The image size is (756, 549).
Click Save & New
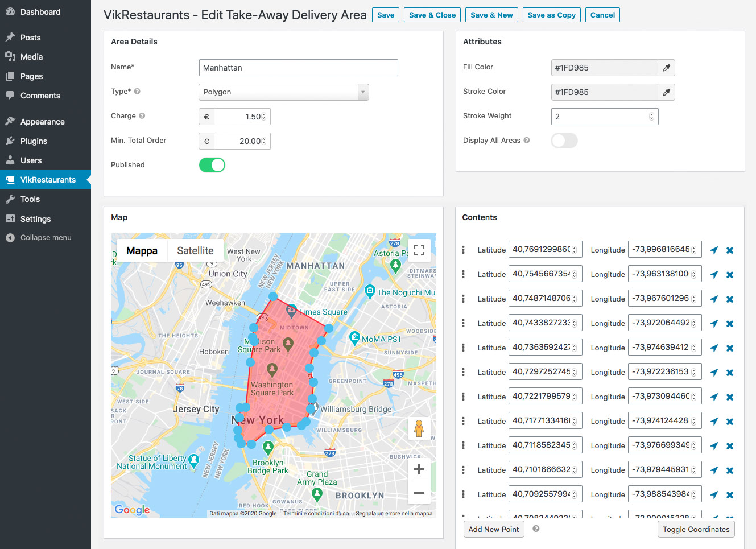click(491, 15)
